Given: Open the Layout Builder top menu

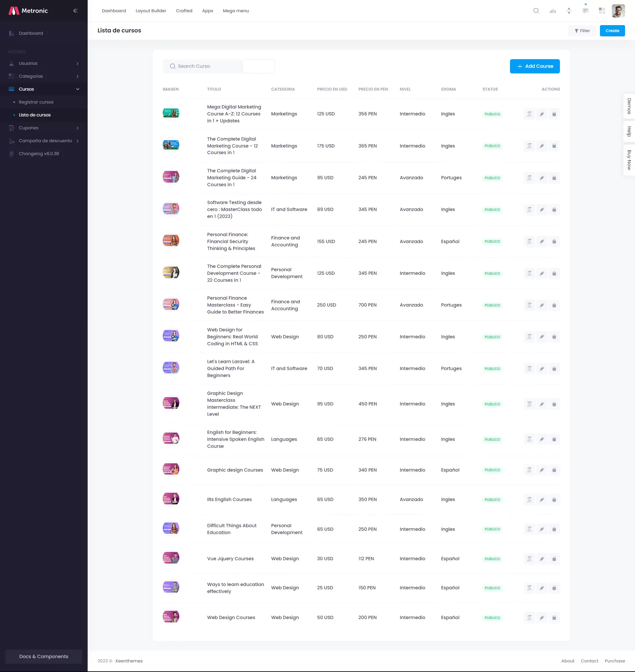Looking at the screenshot, I should click(150, 11).
